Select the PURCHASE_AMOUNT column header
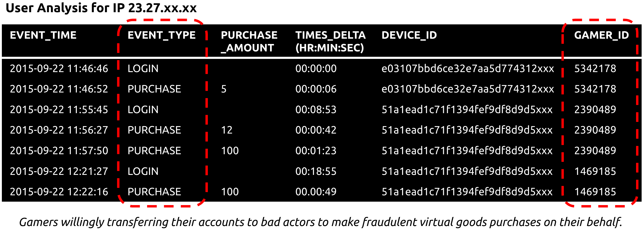The height and width of the screenshot is (230, 644). (249, 42)
